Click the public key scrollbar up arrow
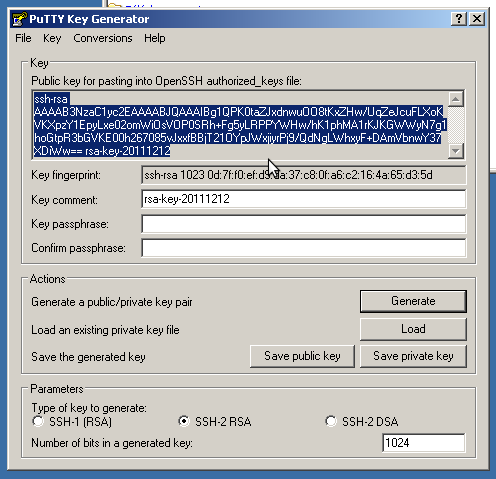Image resolution: width=496 pixels, height=479 pixels. click(456, 99)
